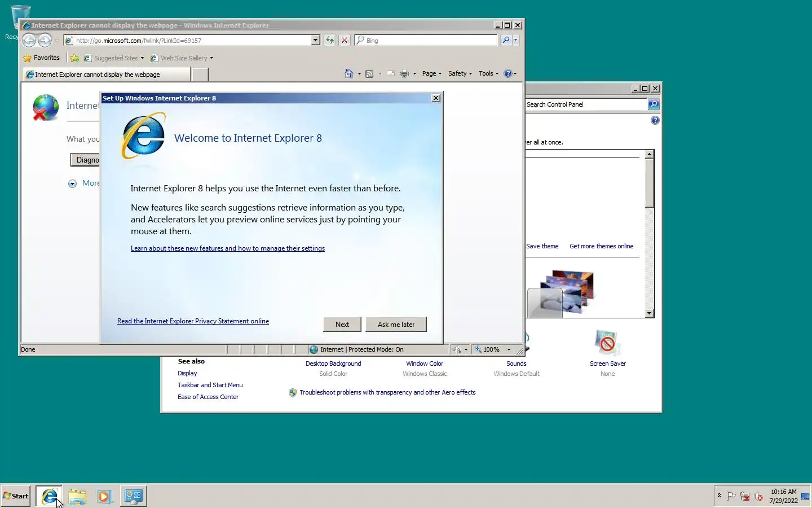The height and width of the screenshot is (508, 812).
Task: Open the Safety menu
Action: pos(460,73)
